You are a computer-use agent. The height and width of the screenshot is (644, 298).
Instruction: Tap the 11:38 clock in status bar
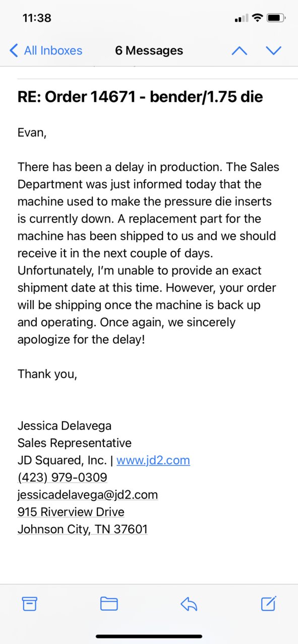pos(37,18)
